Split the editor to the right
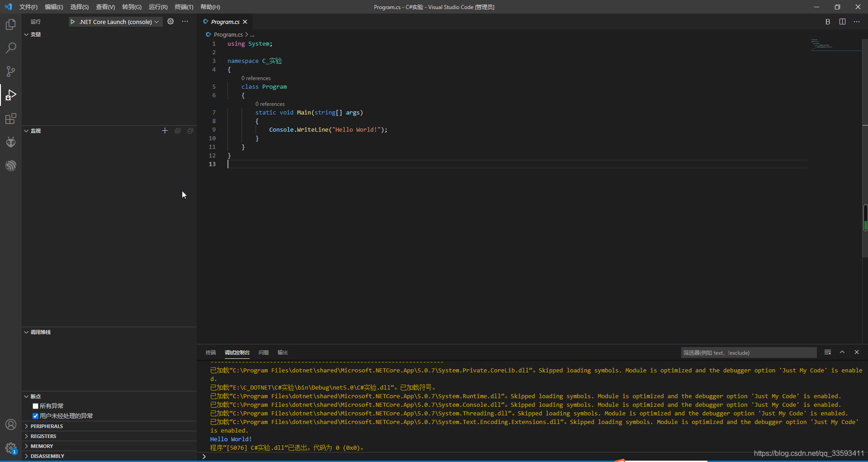Image resolution: width=868 pixels, height=462 pixels. click(842, 22)
